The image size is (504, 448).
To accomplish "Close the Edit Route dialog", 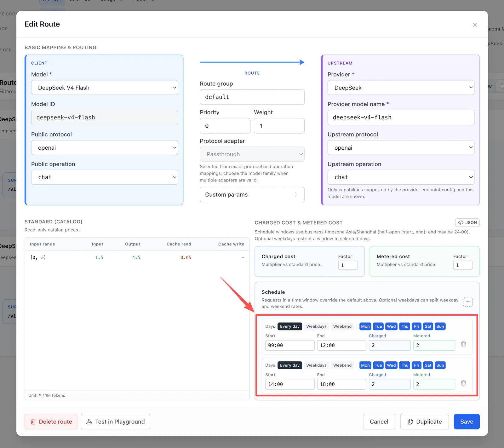I will point(475,25).
